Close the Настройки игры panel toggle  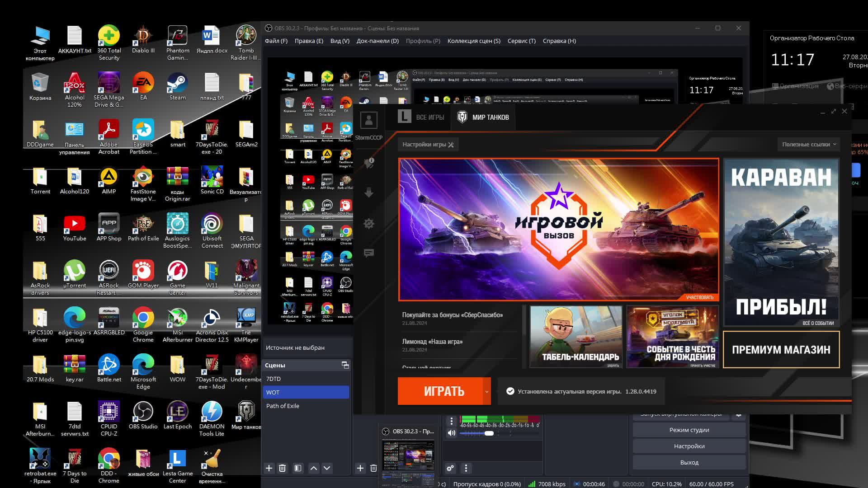coord(451,145)
